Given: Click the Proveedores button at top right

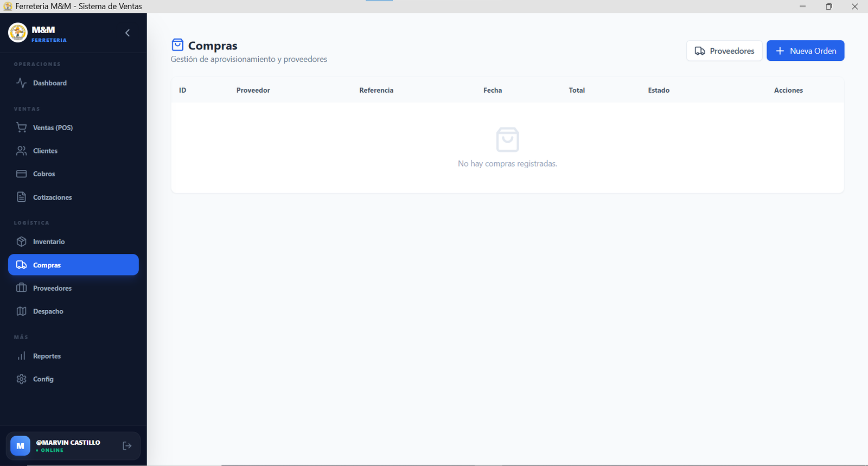Looking at the screenshot, I should pyautogui.click(x=724, y=50).
